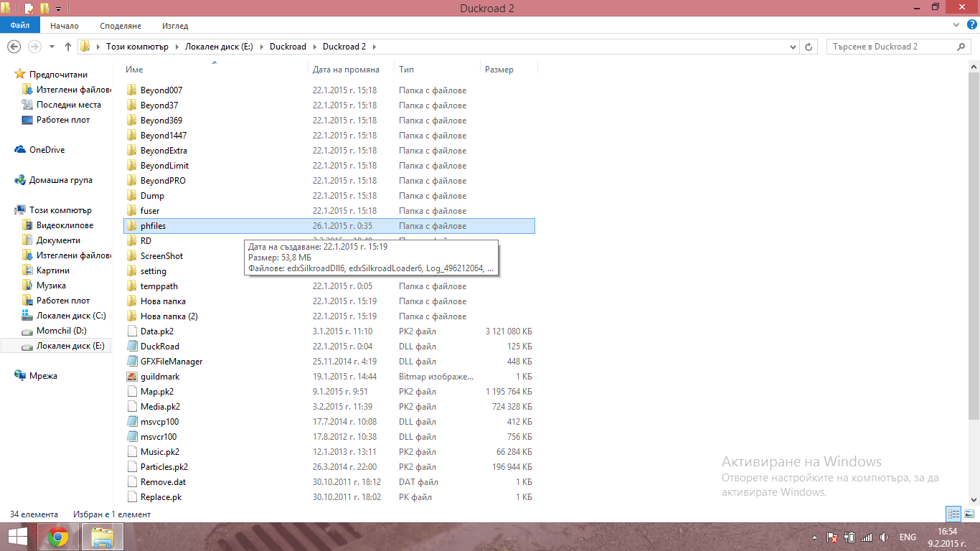Sort by Тип column header
980x551 pixels.
click(x=407, y=70)
